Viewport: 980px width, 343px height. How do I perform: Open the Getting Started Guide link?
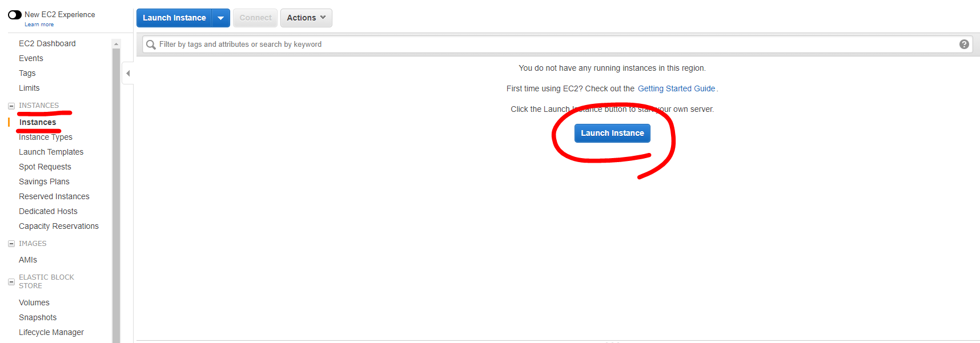[676, 88]
